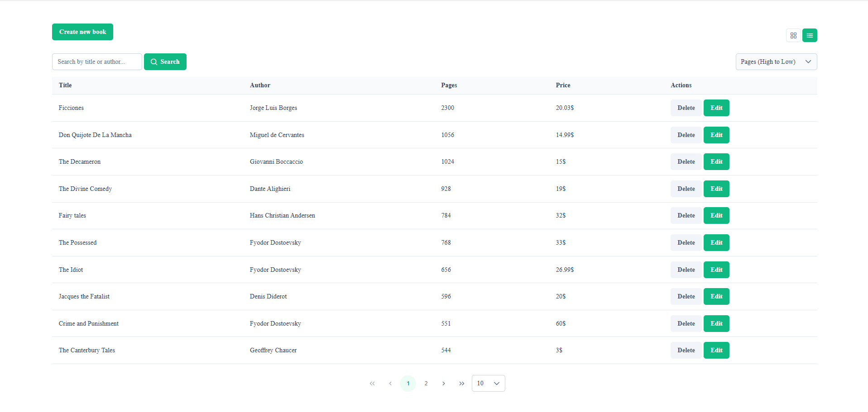This screenshot has height=412, width=868.
Task: Click the 1056 pages value
Action: (448, 135)
